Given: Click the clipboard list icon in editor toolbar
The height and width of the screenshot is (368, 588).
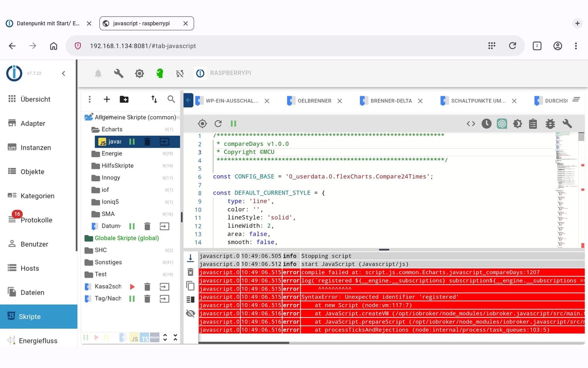Looking at the screenshot, I should pos(533,124).
